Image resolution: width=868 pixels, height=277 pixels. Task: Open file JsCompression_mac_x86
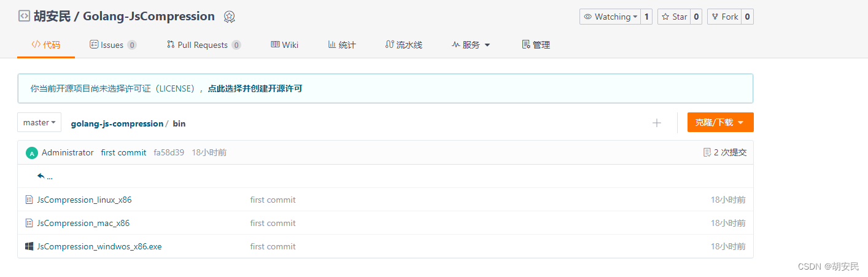(x=83, y=223)
